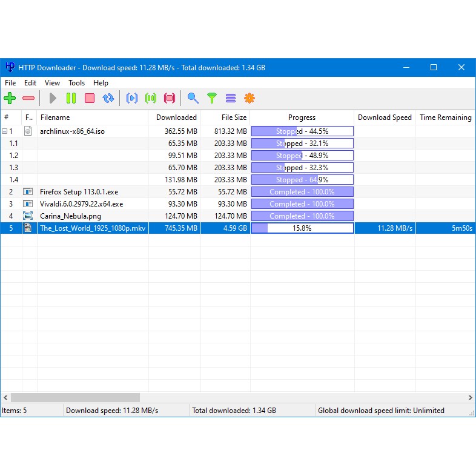Sort by the File Size column header
The image size is (476, 476).
(225, 117)
